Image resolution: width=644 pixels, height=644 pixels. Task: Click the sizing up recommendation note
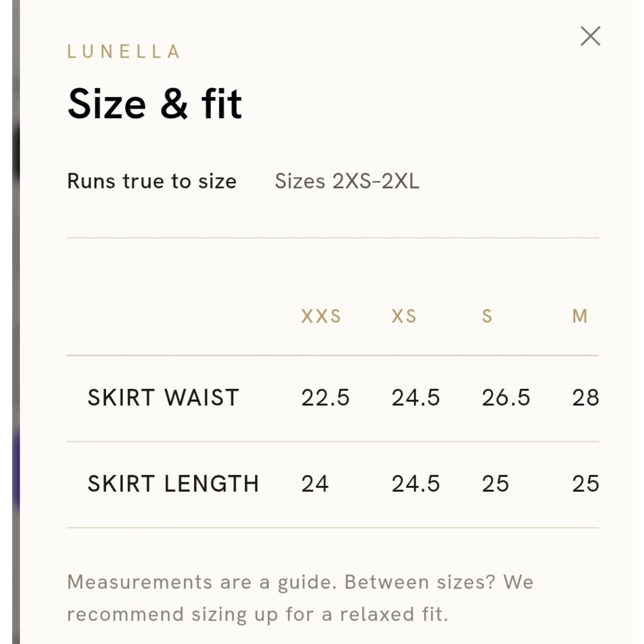pyautogui.click(x=300, y=598)
